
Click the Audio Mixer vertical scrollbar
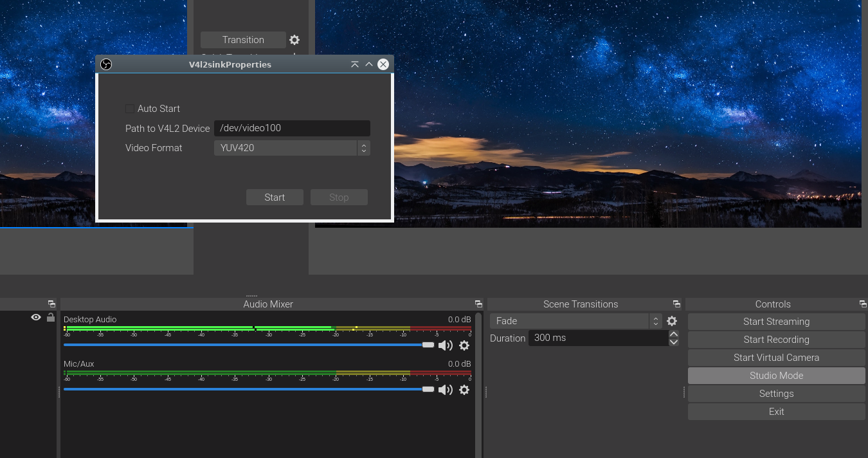pyautogui.click(x=478, y=385)
